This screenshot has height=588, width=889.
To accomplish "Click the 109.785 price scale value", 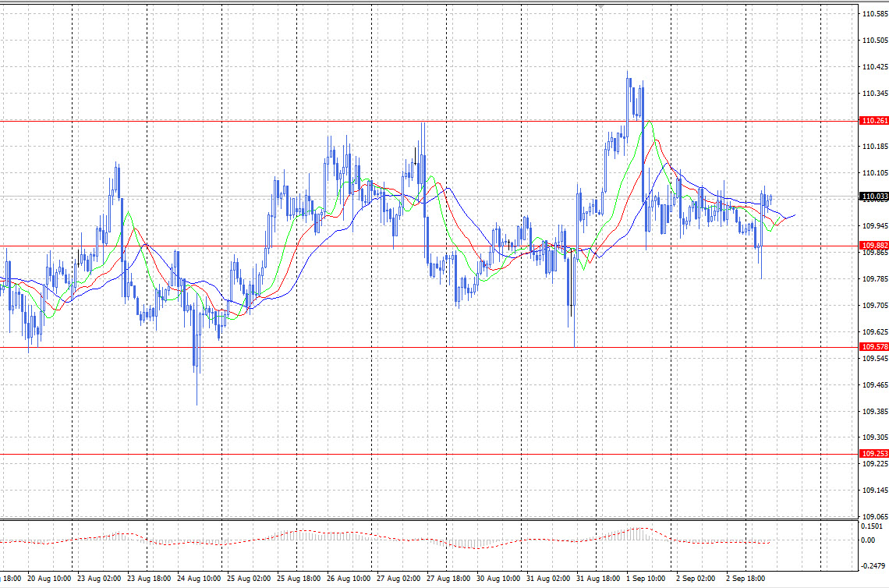I will pyautogui.click(x=875, y=279).
